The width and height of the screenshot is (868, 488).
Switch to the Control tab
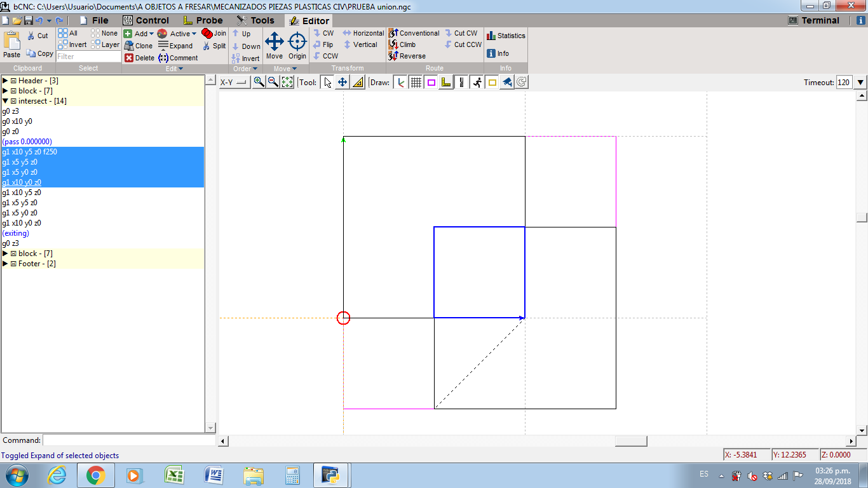coord(146,20)
